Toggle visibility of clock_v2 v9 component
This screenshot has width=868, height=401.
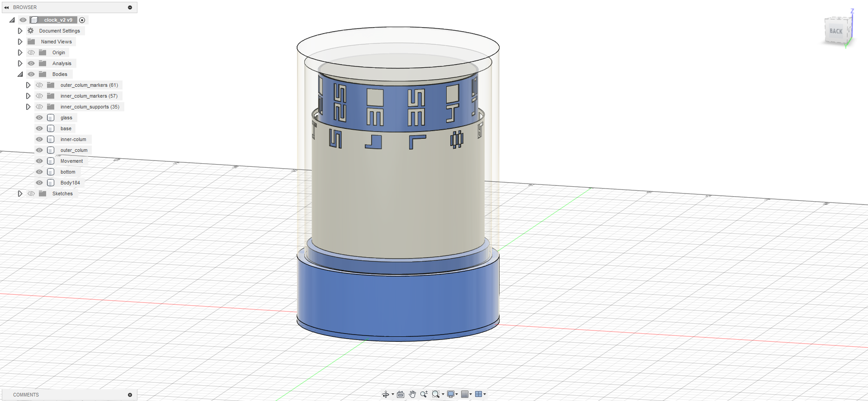pos(23,20)
